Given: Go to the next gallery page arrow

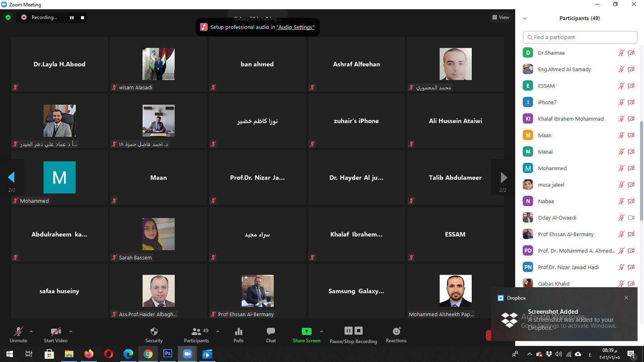Looking at the screenshot, I should (x=503, y=177).
